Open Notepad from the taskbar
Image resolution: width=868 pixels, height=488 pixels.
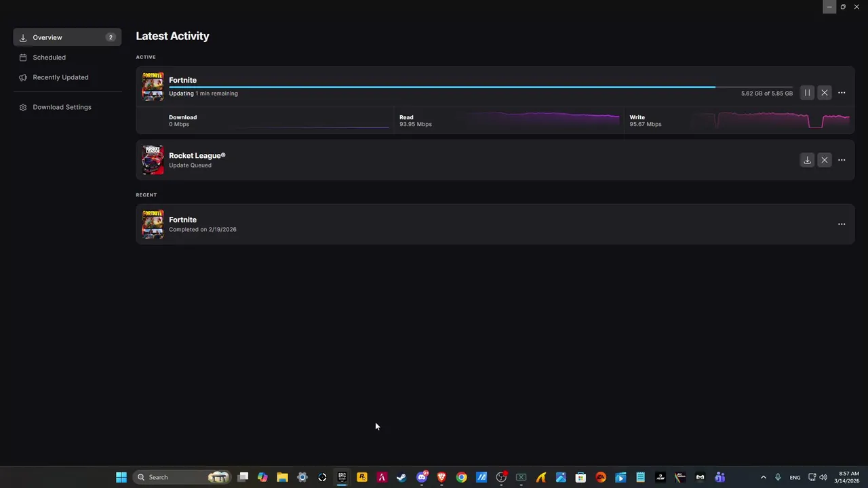[640, 477]
